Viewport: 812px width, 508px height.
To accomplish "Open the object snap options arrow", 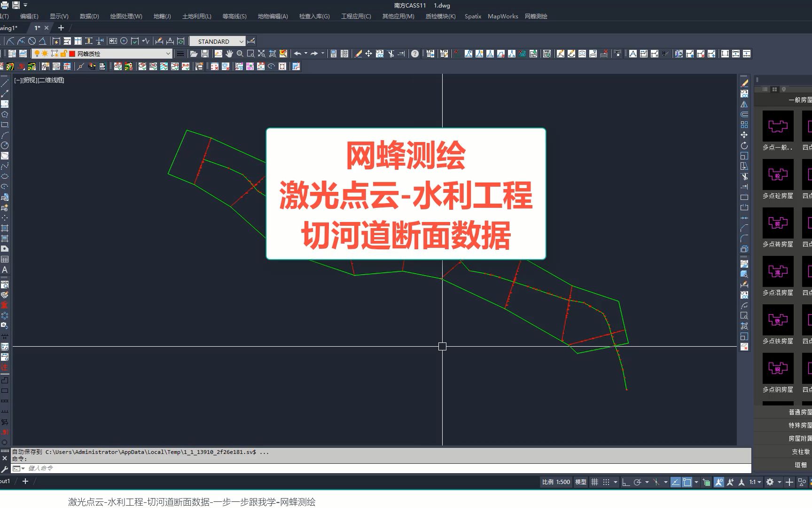I will 696,482.
